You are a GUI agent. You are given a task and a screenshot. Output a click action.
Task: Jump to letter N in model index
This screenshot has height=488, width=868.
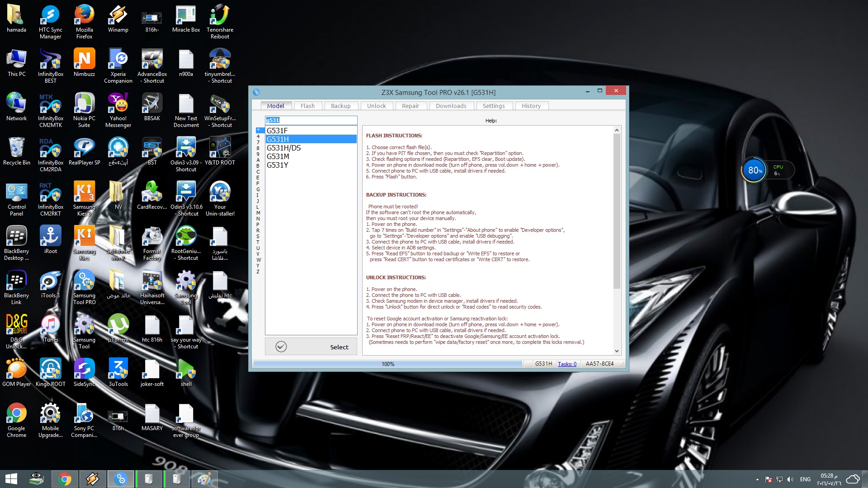(258, 219)
